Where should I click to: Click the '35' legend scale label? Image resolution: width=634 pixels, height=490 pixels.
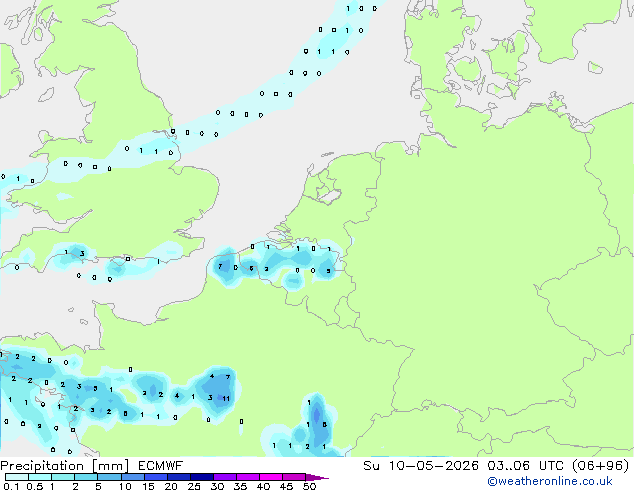(x=240, y=486)
